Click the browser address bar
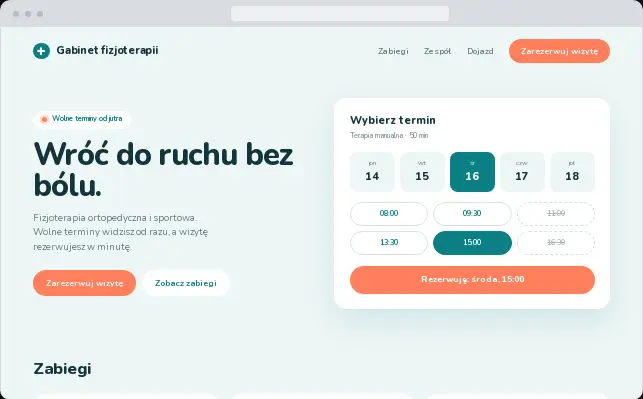643x399 pixels. pos(340,14)
